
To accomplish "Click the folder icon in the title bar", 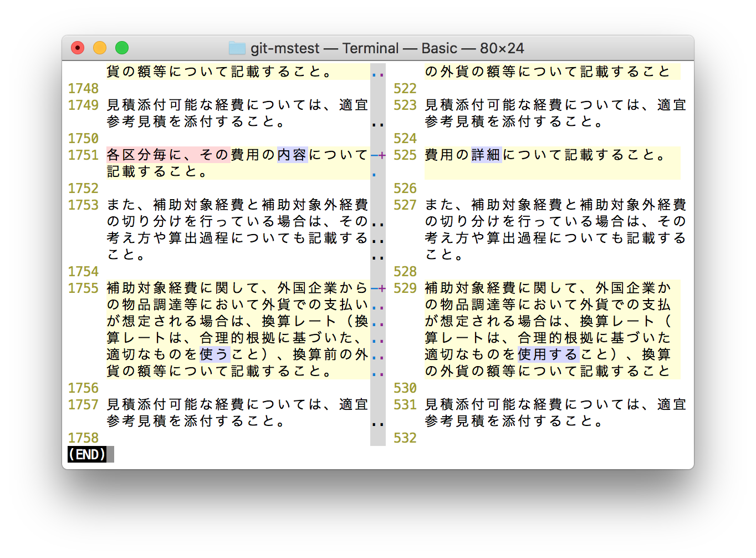I will point(237,48).
